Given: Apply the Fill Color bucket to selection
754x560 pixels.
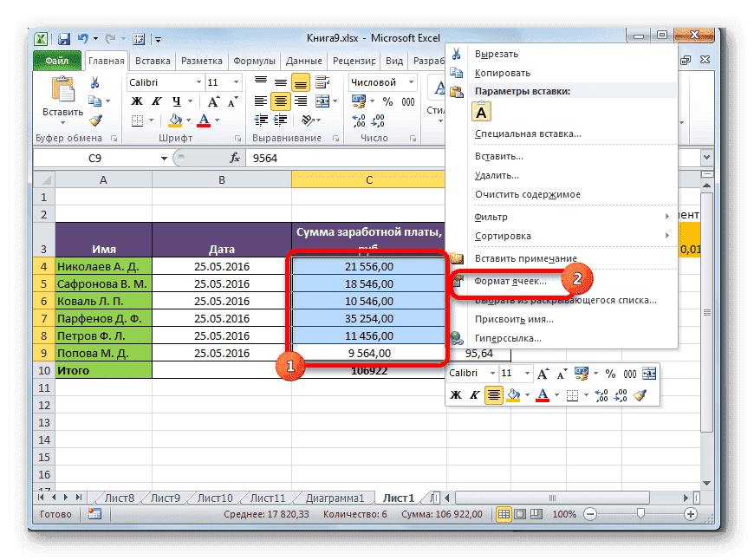Looking at the screenshot, I should point(177,120).
